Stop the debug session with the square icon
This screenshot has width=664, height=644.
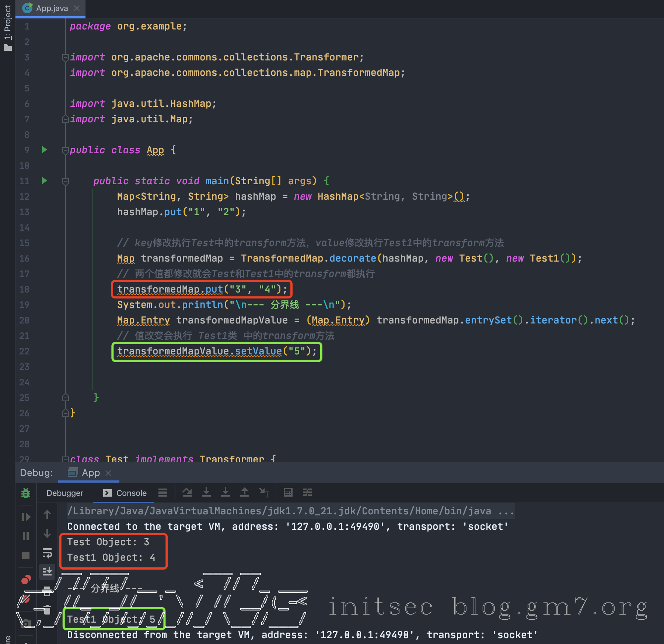pos(26,555)
